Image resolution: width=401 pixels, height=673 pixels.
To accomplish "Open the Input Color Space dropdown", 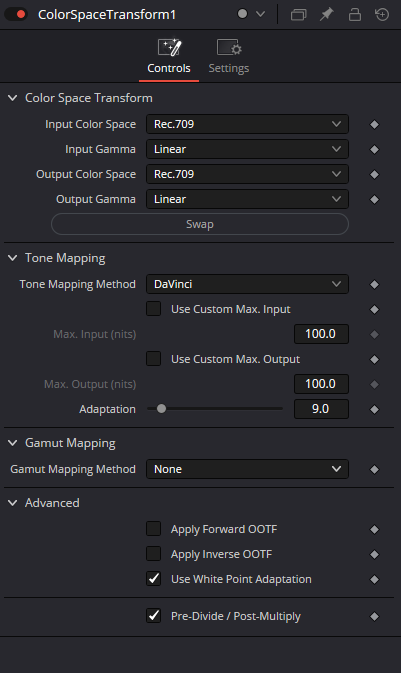I will point(247,124).
